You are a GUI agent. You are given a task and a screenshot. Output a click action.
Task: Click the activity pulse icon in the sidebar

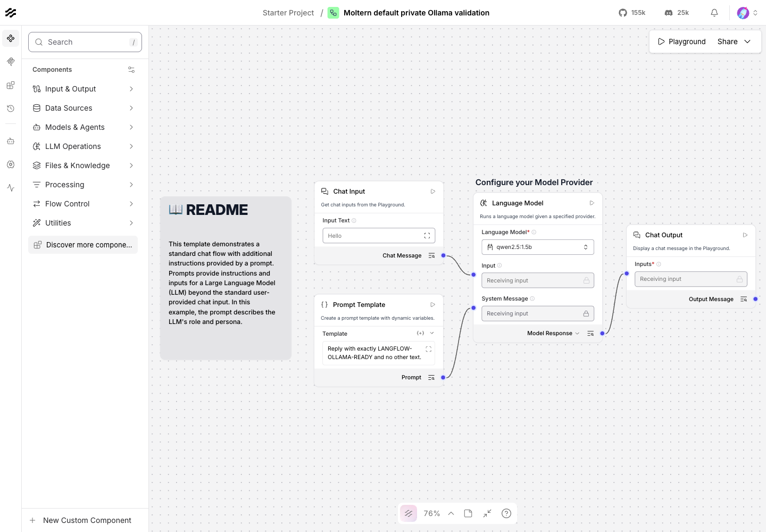(11, 188)
